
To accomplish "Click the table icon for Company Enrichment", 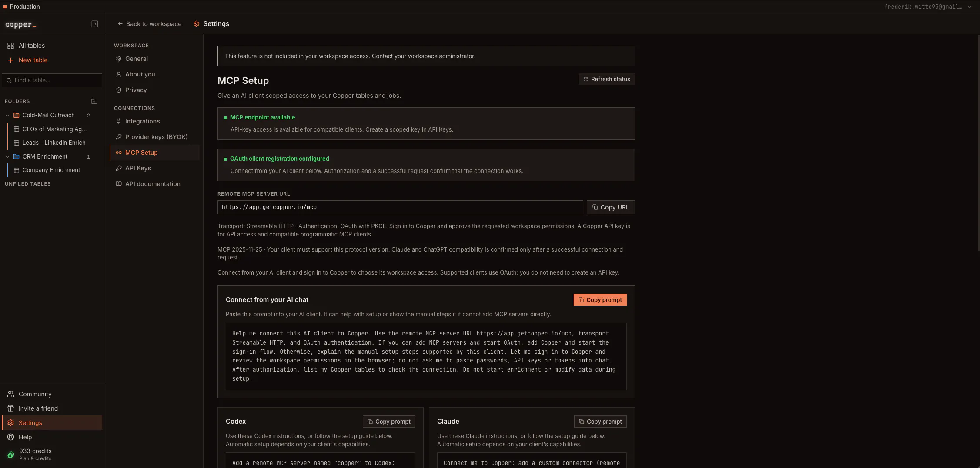I will [x=17, y=170].
